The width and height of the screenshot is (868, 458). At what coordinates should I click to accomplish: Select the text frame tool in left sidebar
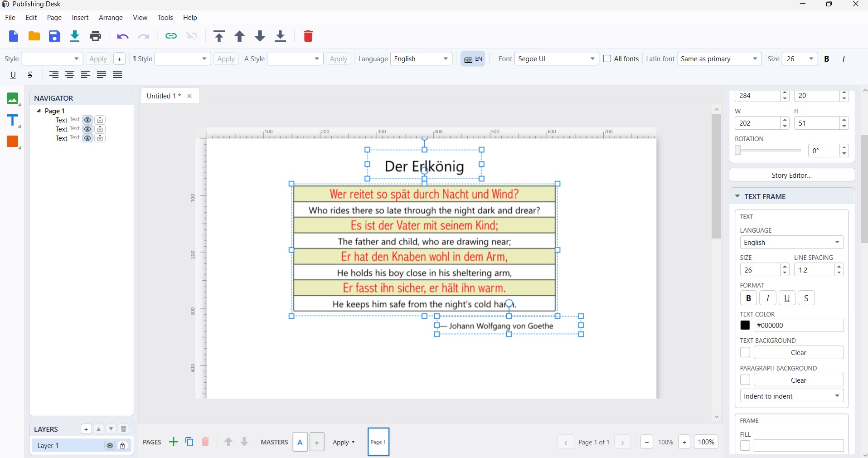pyautogui.click(x=13, y=120)
